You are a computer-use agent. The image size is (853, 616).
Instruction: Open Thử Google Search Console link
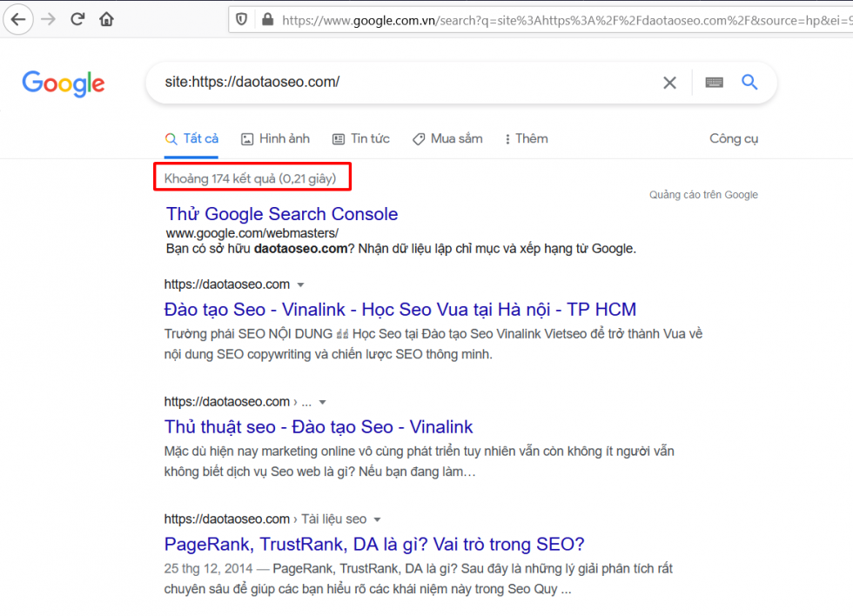tap(282, 214)
